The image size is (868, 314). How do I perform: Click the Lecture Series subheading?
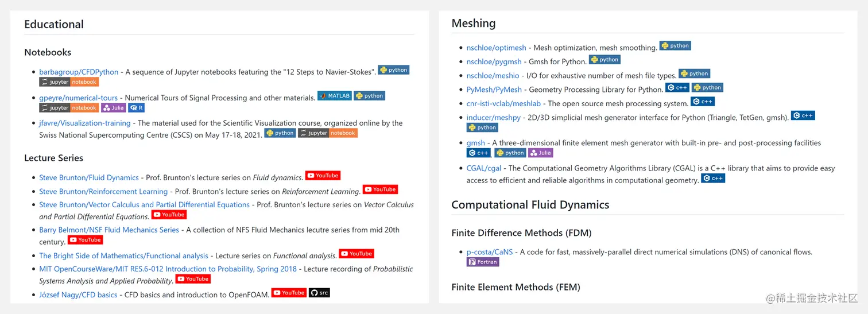pyautogui.click(x=53, y=158)
